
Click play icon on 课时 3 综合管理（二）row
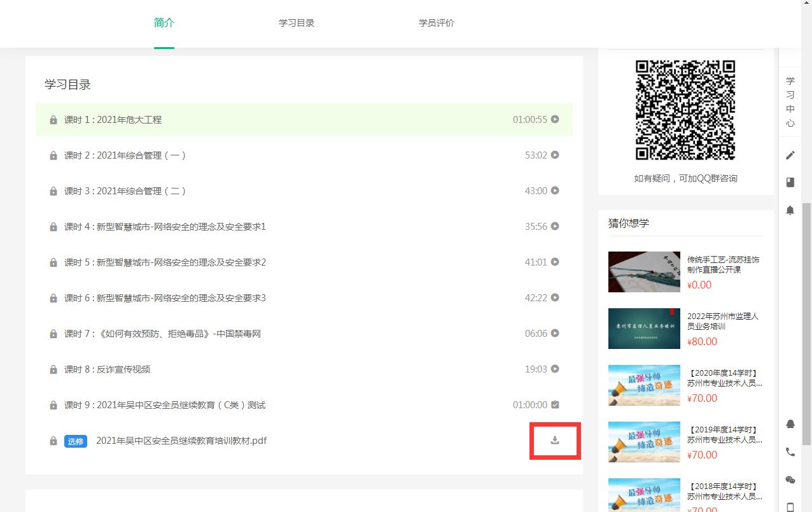pyautogui.click(x=555, y=190)
